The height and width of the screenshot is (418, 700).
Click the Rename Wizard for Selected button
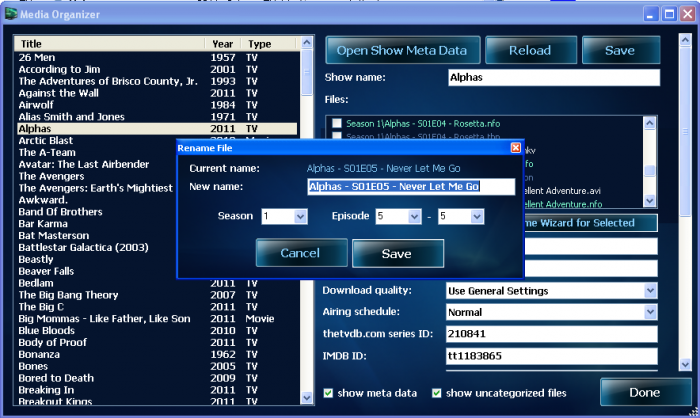pos(590,223)
